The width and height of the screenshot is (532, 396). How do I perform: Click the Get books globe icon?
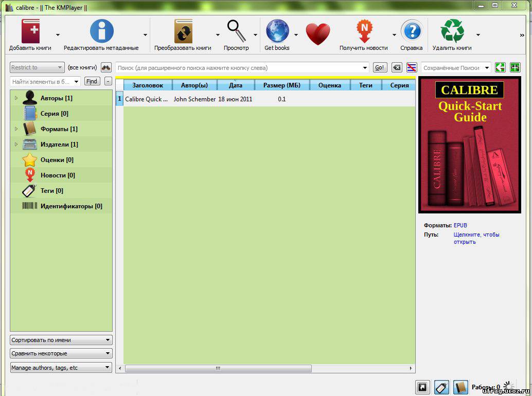point(277,32)
